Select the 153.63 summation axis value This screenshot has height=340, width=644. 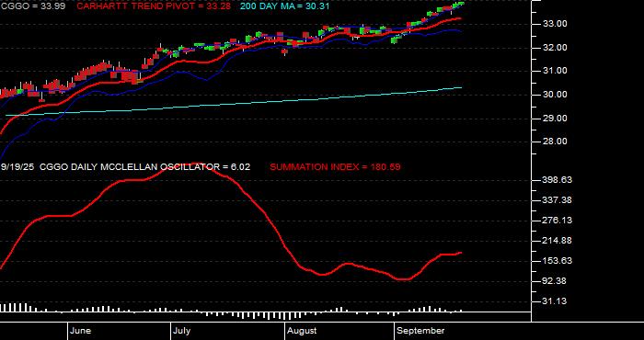(558, 261)
